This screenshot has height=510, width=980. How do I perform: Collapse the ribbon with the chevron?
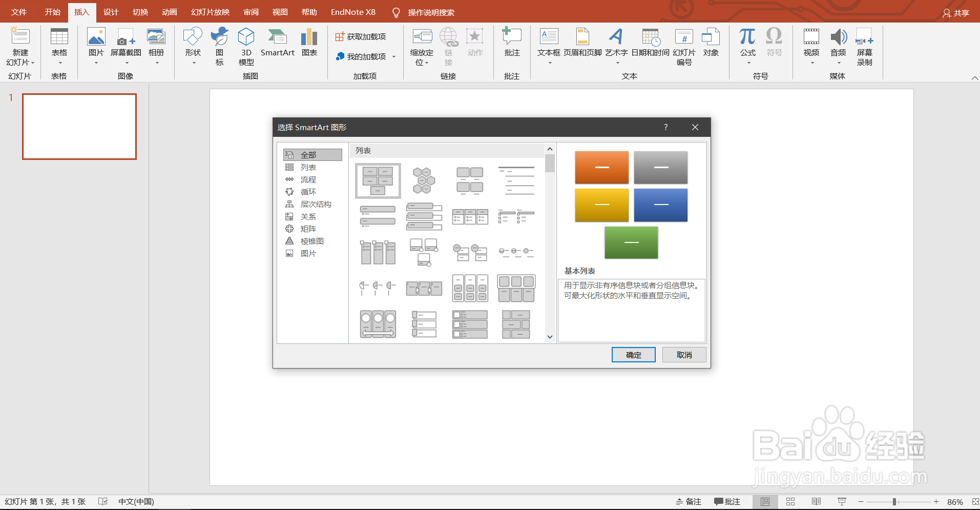[974, 78]
